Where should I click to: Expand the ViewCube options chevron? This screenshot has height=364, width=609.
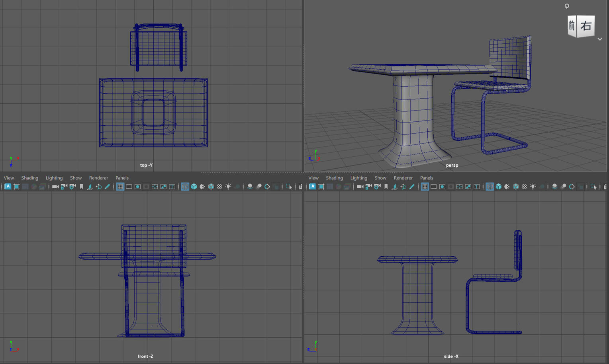pyautogui.click(x=600, y=39)
